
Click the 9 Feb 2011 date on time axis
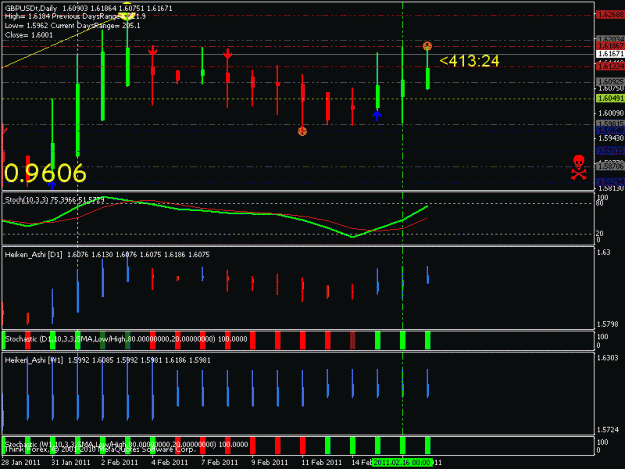pyautogui.click(x=269, y=463)
